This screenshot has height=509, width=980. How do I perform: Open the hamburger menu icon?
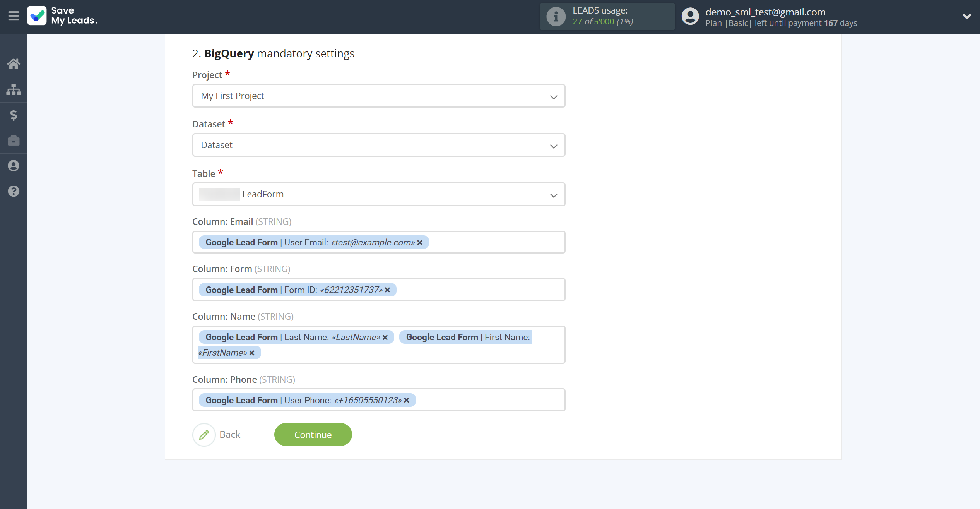click(14, 16)
